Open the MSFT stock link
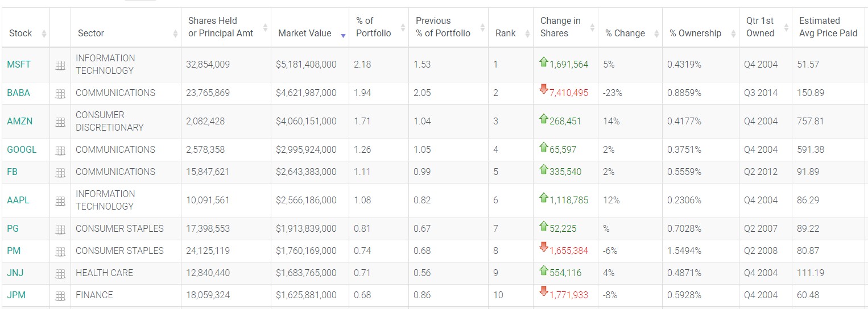 (19, 64)
